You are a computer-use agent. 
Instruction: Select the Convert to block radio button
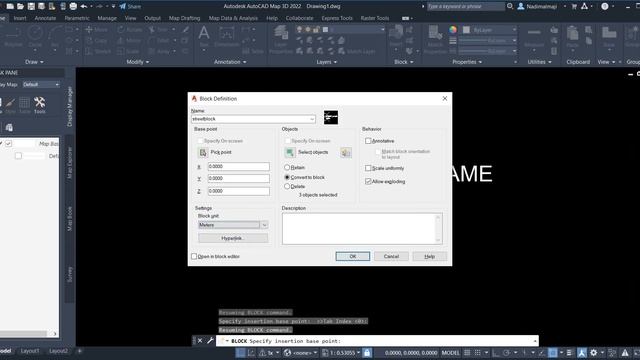[287, 177]
